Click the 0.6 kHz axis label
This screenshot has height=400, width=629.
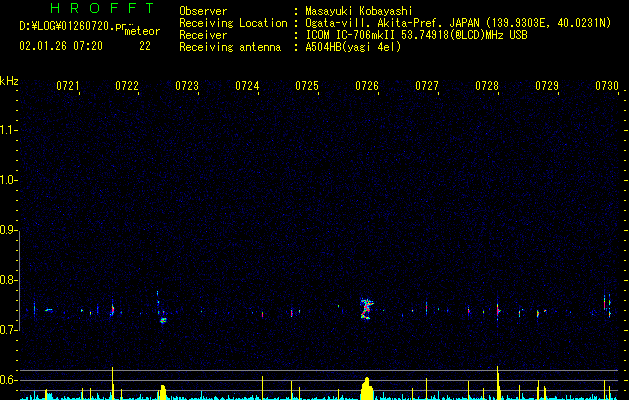(9, 380)
